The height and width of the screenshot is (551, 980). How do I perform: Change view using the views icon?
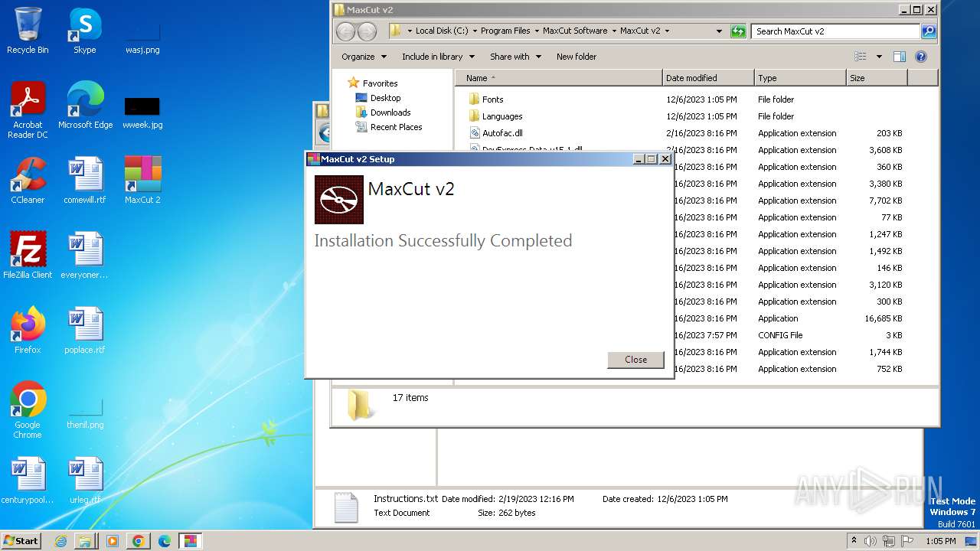click(861, 57)
